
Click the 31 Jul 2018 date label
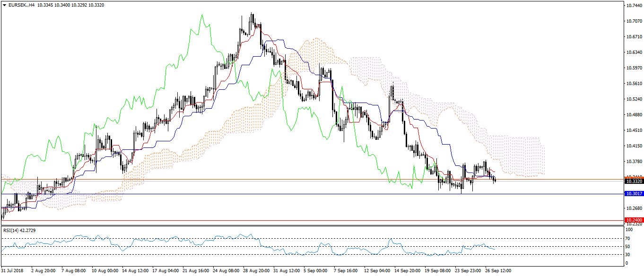point(12,271)
